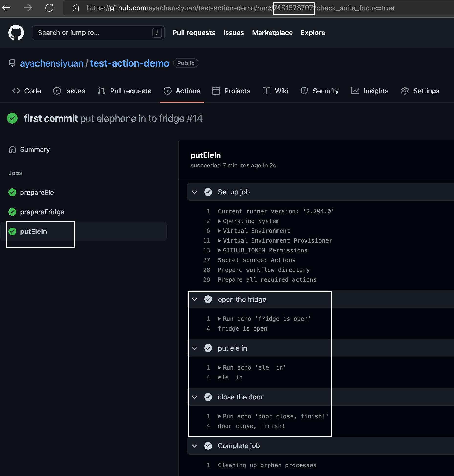Click the Settings gear icon

(405, 91)
